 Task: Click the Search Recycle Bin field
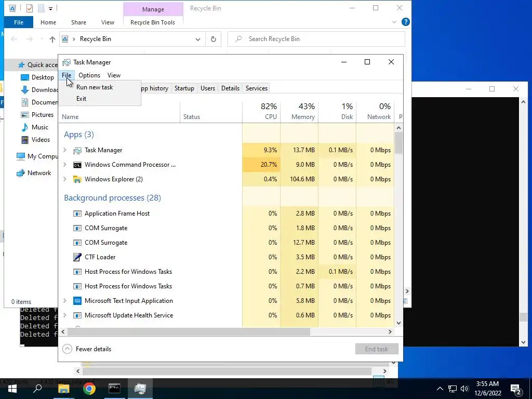[x=316, y=39]
